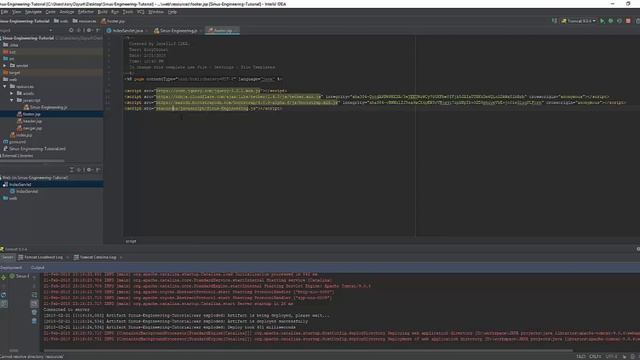Hide the Web tool window panel

tap(98, 170)
